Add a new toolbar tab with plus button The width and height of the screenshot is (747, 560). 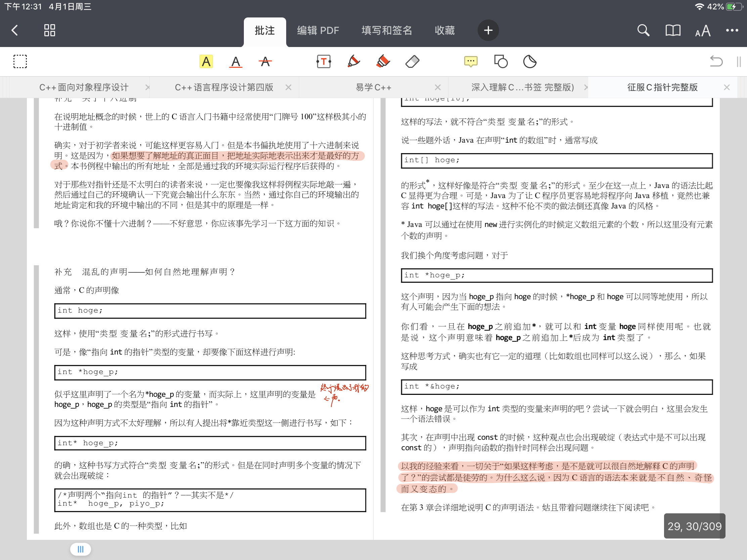tap(488, 30)
